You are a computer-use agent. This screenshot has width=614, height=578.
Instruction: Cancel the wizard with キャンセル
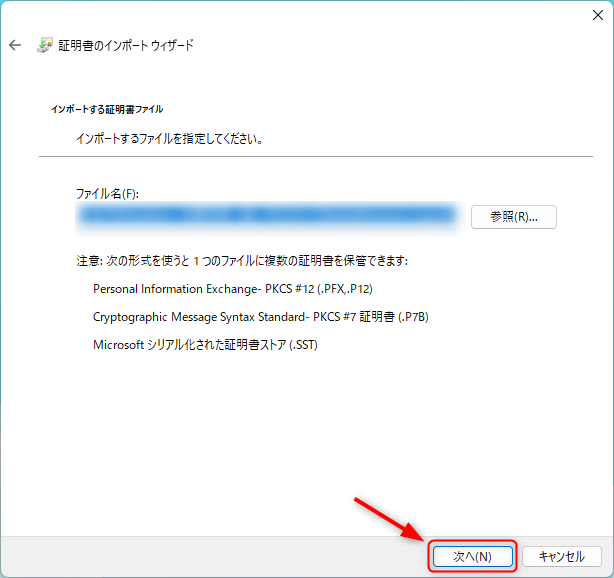tap(561, 556)
